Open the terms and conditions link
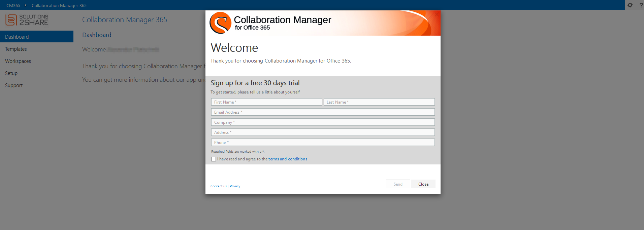This screenshot has width=644, height=230. [x=288, y=159]
